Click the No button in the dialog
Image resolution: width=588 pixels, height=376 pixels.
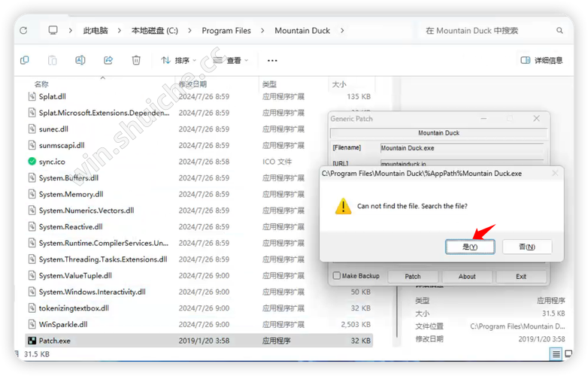(x=526, y=247)
